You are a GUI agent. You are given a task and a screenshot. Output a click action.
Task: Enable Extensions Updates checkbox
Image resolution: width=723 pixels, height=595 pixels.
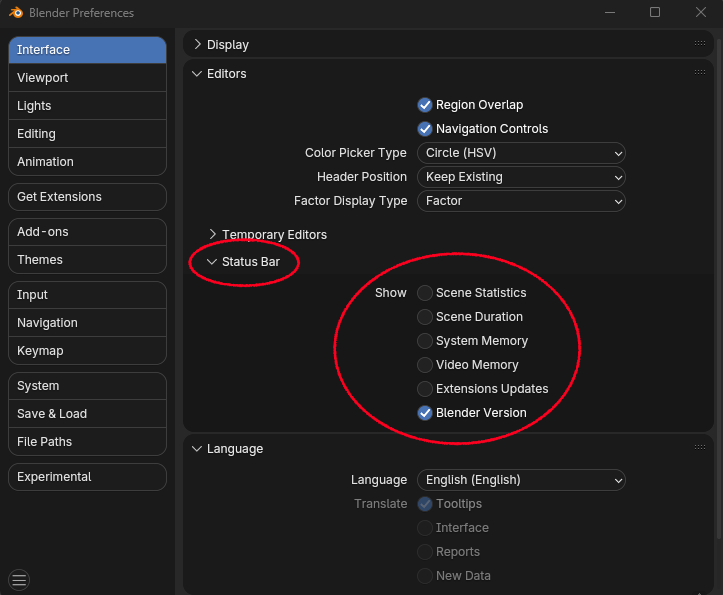(x=425, y=389)
